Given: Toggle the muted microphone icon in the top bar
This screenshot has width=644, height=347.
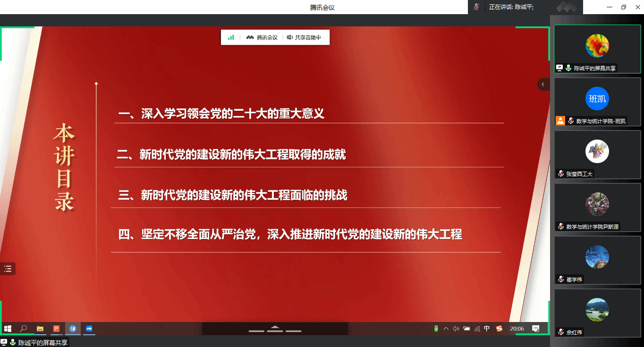Looking at the screenshot, I should click(x=477, y=7).
